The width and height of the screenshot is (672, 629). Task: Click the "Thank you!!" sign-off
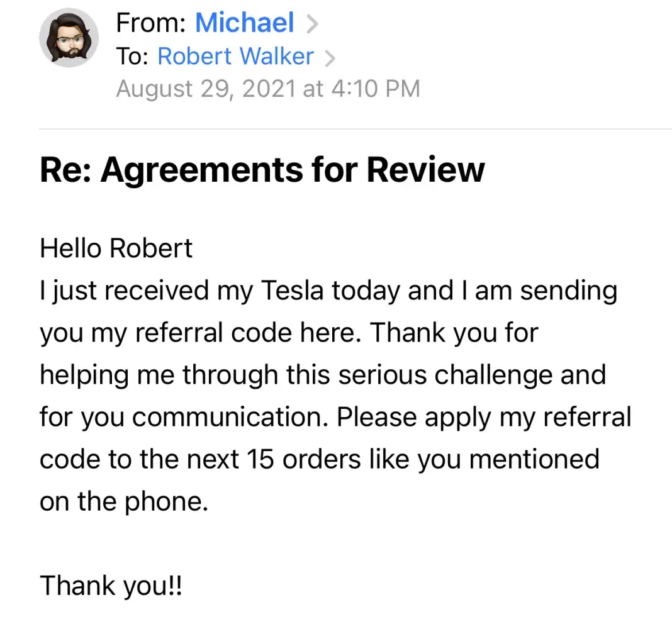[x=111, y=586]
